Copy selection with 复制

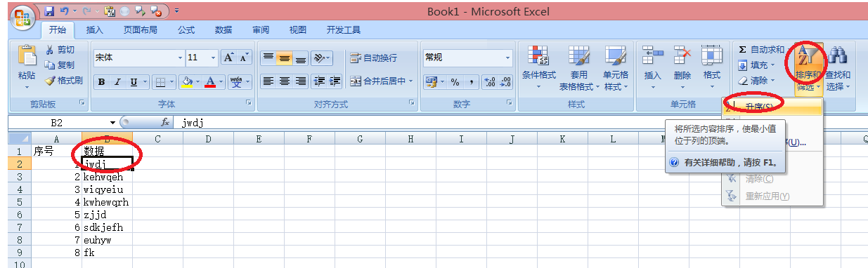click(x=59, y=65)
